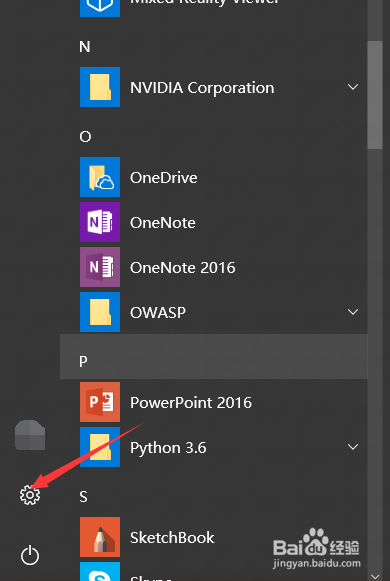This screenshot has width=390, height=581.
Task: Click the 'SketchBook' app name
Action: tap(172, 538)
